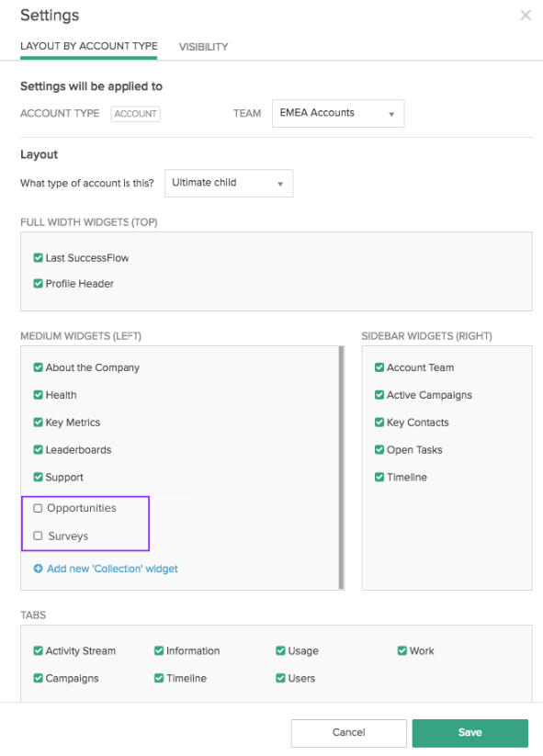Viewport: 543px width, 756px height.
Task: Enable the Opportunities widget checkbox
Action: tap(38, 508)
